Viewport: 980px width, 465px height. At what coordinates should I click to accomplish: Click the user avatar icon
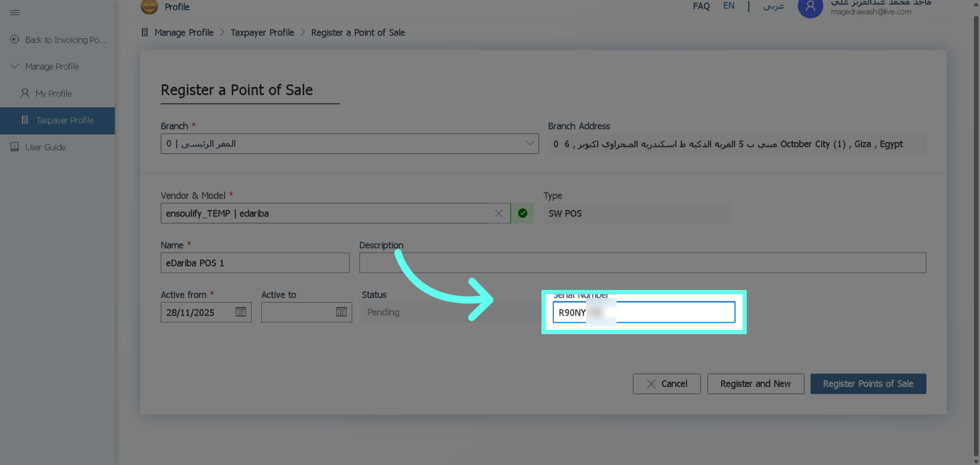point(810,7)
